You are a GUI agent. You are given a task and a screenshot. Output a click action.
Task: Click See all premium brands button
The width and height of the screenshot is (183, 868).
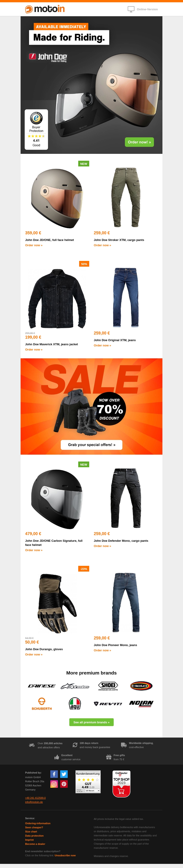[91, 722]
